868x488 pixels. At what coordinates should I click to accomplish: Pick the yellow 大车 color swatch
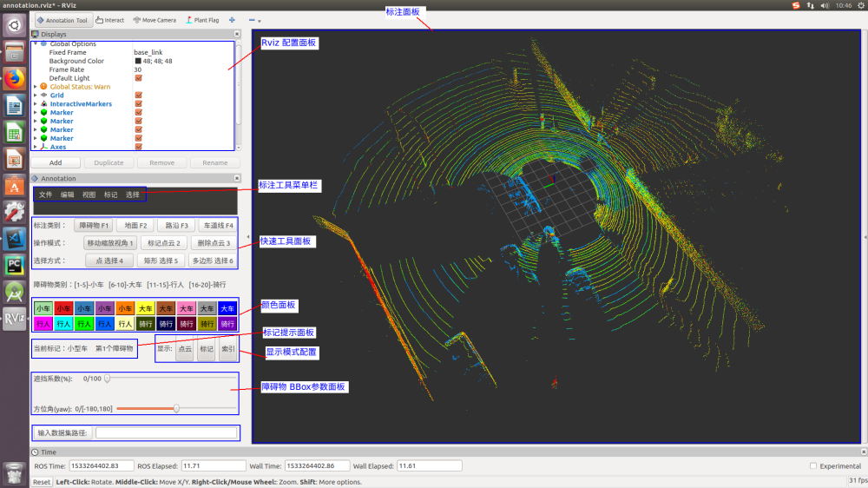(x=146, y=308)
